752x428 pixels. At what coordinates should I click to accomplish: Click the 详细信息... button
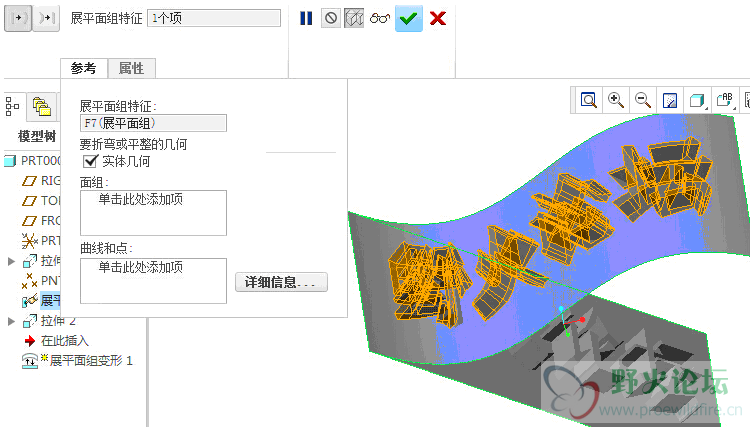point(281,282)
